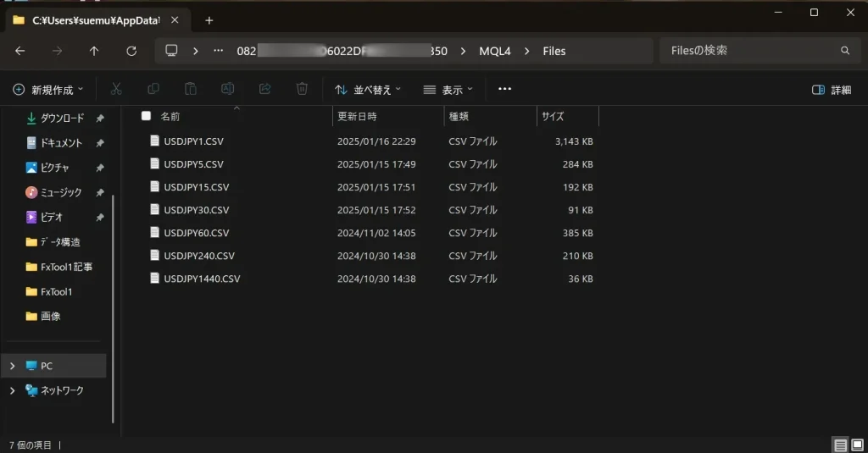Screen dimensions: 868x453
Task: Unpin ビデオ using its pin icon
Action: (x=100, y=218)
